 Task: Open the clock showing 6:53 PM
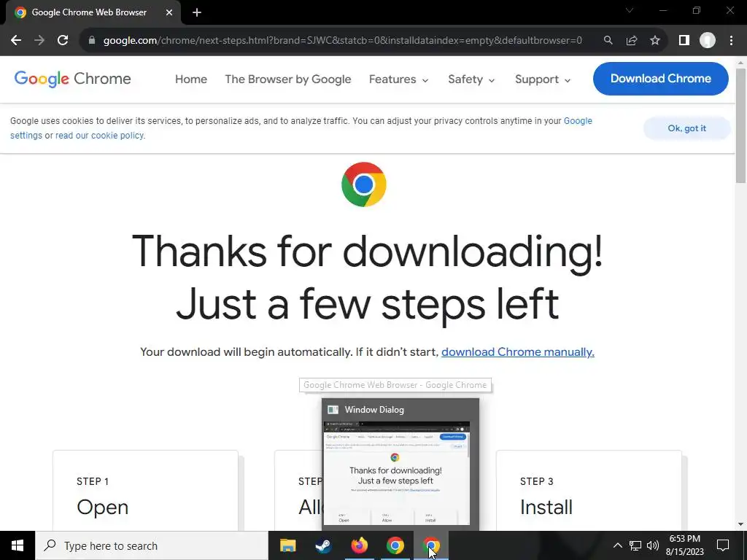coord(684,545)
